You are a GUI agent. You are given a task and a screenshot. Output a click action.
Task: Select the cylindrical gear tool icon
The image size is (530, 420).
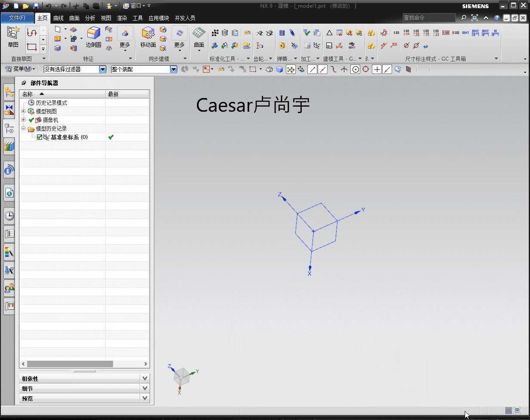(259, 33)
